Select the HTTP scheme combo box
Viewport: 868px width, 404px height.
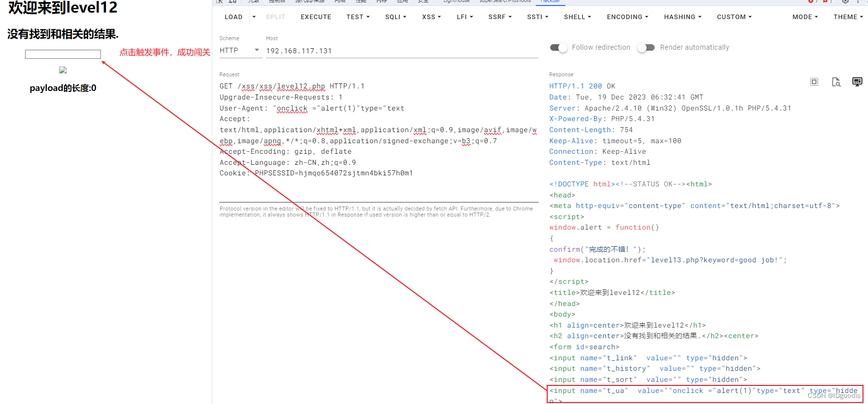[240, 50]
